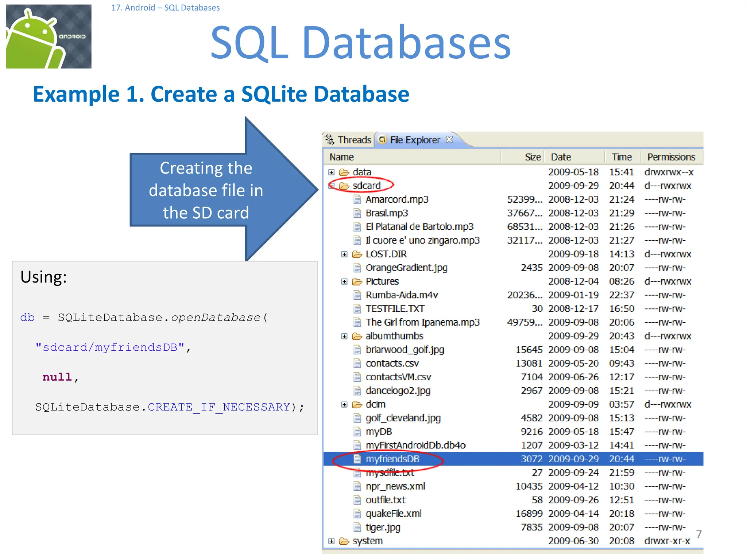The width and height of the screenshot is (747, 560).
Task: Click the Brasil.mp3 file icon
Action: tap(357, 213)
